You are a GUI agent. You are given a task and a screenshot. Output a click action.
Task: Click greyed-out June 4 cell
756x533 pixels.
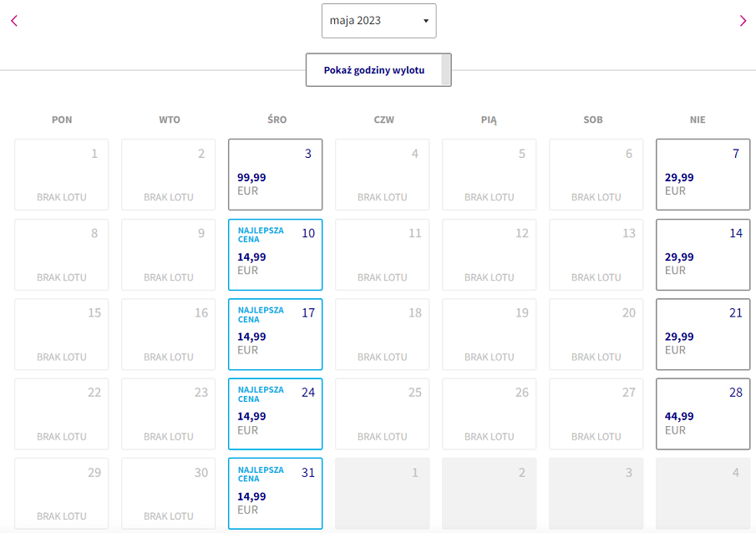tap(703, 494)
